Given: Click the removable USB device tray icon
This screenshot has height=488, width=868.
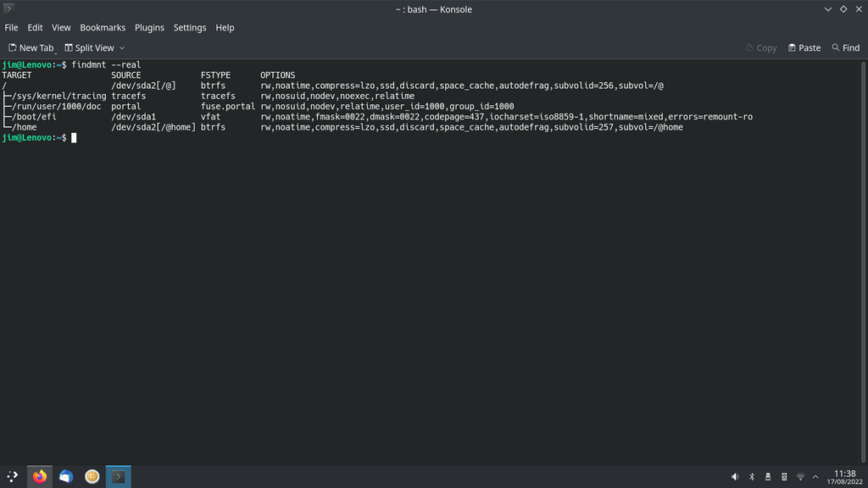Looking at the screenshot, I should coord(768,477).
